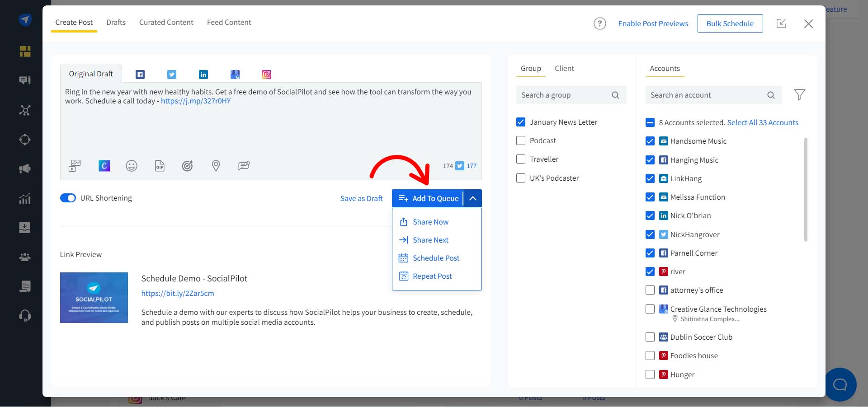Focus the Search an account field
This screenshot has width=868, height=407.
[x=713, y=95]
